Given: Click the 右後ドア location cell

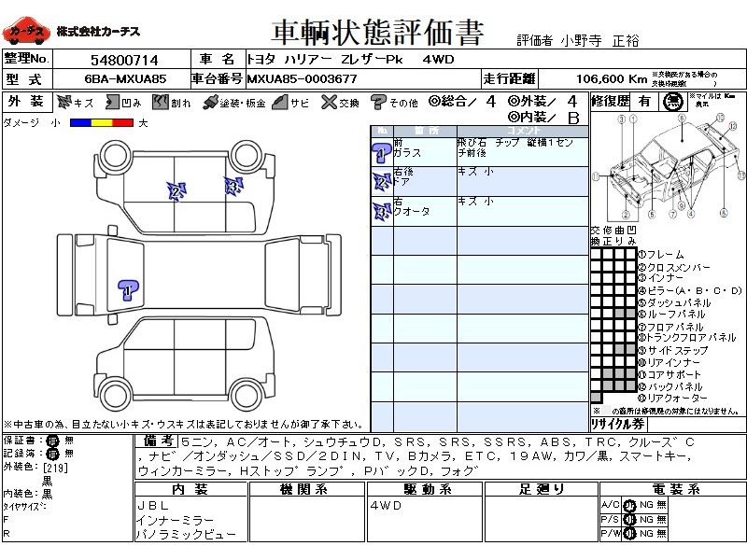Looking at the screenshot, I should 425,182.
